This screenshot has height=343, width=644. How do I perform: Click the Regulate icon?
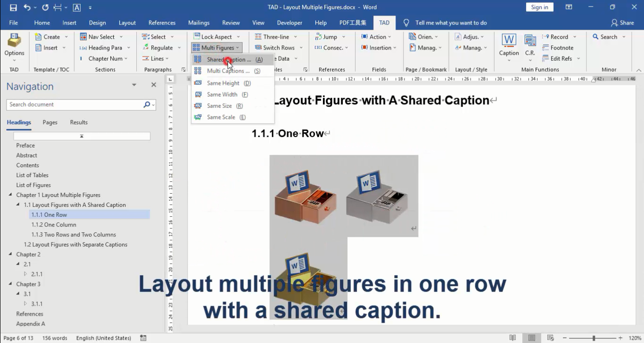click(x=146, y=48)
